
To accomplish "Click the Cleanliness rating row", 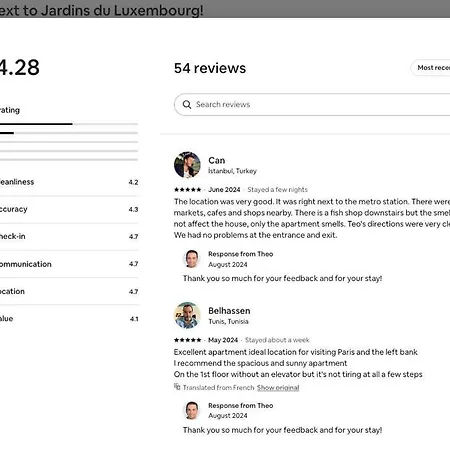I will [x=69, y=182].
